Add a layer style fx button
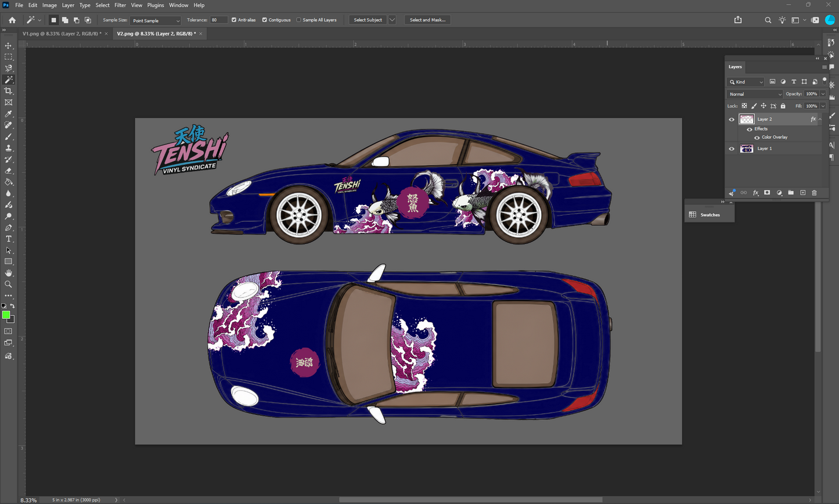839x504 pixels. [x=755, y=193]
